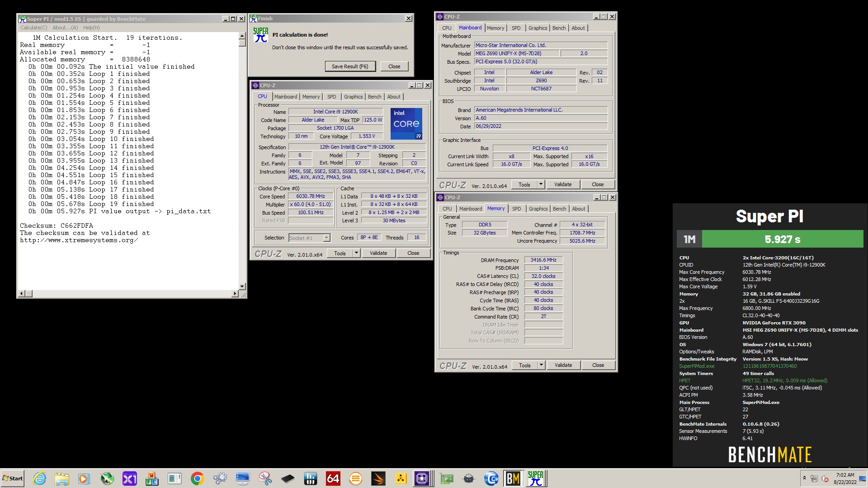Click the DRAM Frequency 3416.6 MHz value
868x488 pixels.
[543, 260]
